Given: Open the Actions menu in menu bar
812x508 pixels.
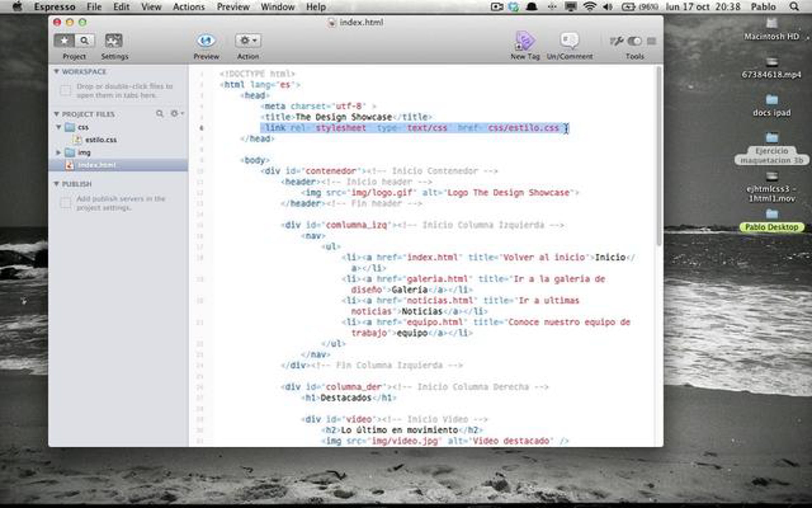Looking at the screenshot, I should click(x=188, y=7).
